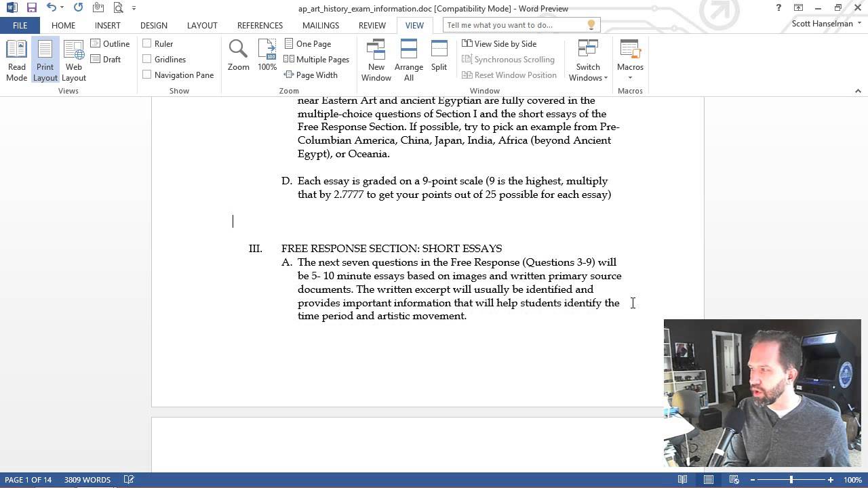Open the Switch Windows dropdown

click(x=588, y=60)
